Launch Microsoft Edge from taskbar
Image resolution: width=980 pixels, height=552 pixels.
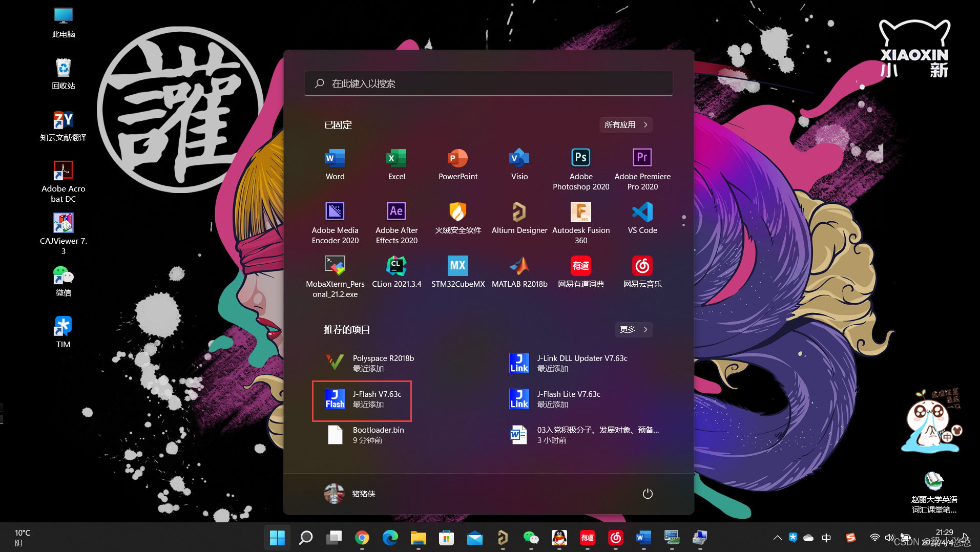pyautogui.click(x=390, y=538)
